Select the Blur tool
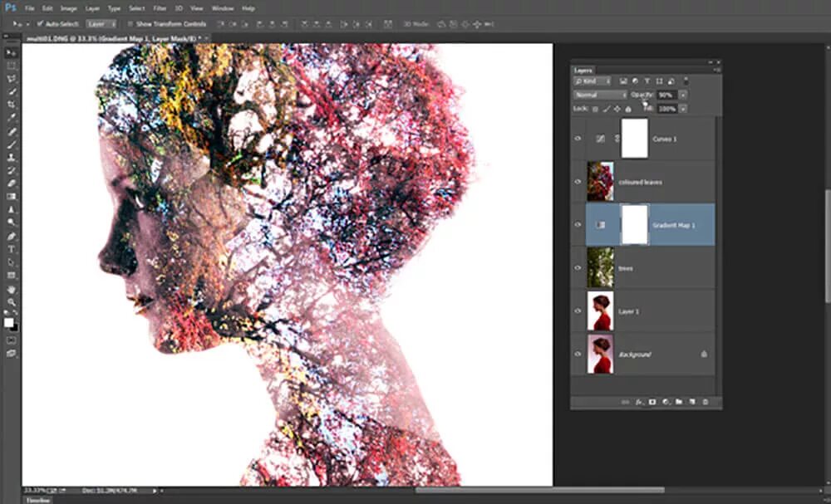This screenshot has height=504, width=831. pos(11,209)
